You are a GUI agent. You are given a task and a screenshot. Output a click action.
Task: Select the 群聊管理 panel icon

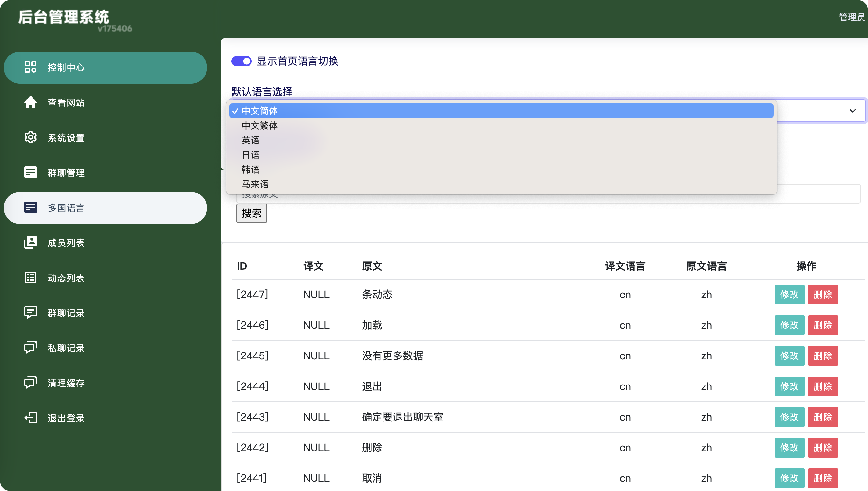31,172
